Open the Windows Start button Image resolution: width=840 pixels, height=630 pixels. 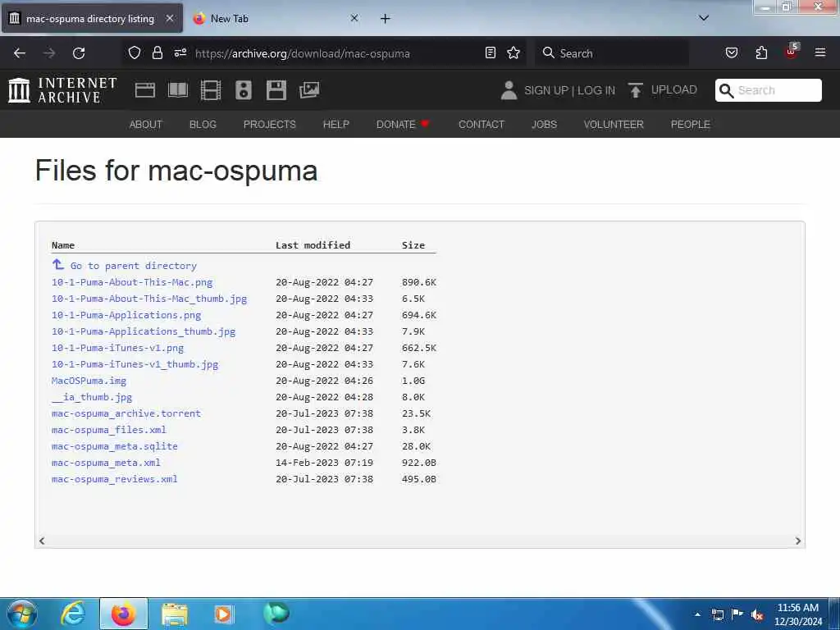(x=22, y=614)
